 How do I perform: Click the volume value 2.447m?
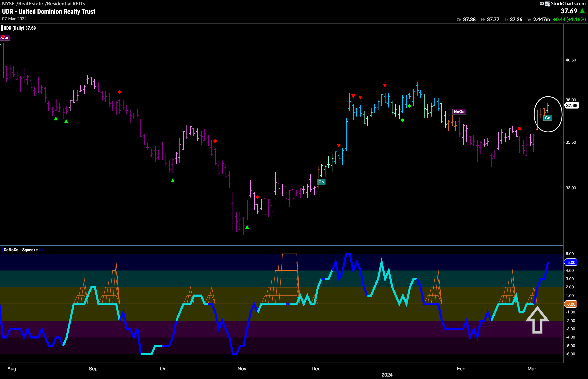click(542, 20)
